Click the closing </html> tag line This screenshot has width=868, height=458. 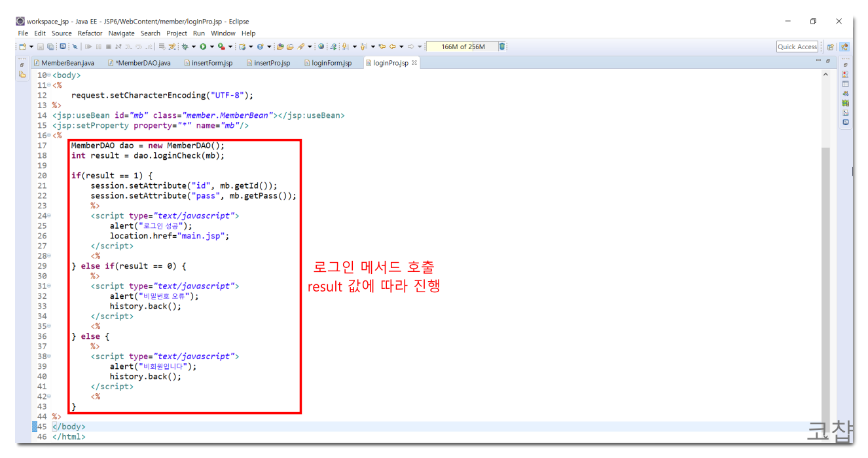(x=69, y=436)
